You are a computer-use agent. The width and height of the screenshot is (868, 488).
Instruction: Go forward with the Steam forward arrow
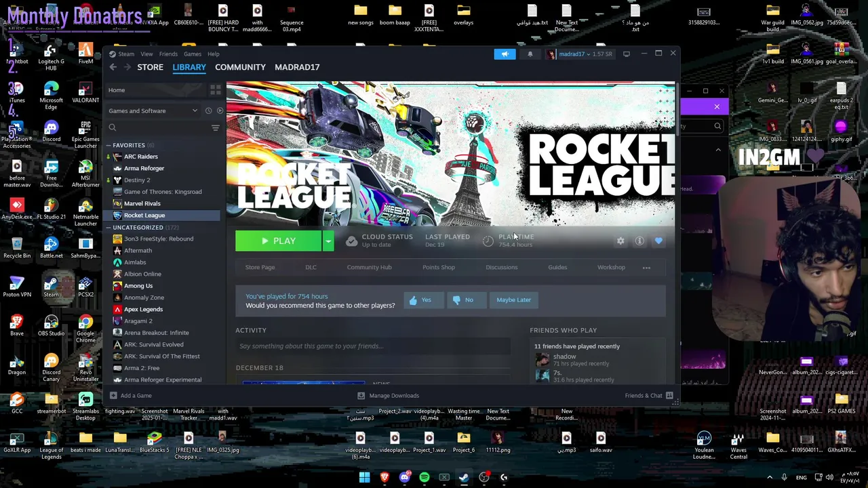(x=127, y=67)
